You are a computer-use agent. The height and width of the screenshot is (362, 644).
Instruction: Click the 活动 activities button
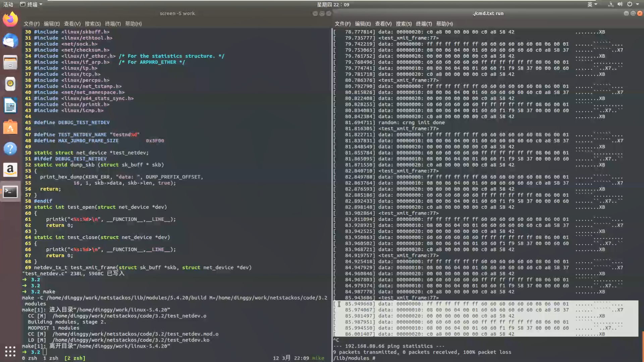coord(8,4)
